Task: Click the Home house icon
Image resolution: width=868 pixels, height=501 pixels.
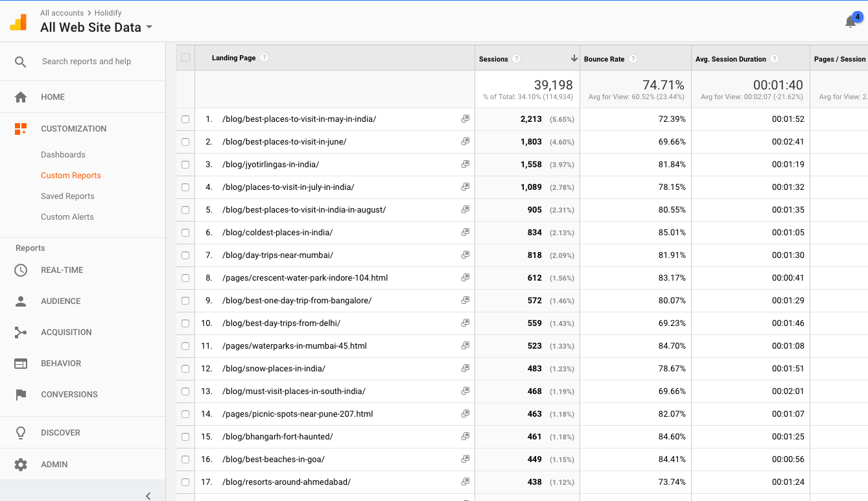Action: (x=21, y=97)
